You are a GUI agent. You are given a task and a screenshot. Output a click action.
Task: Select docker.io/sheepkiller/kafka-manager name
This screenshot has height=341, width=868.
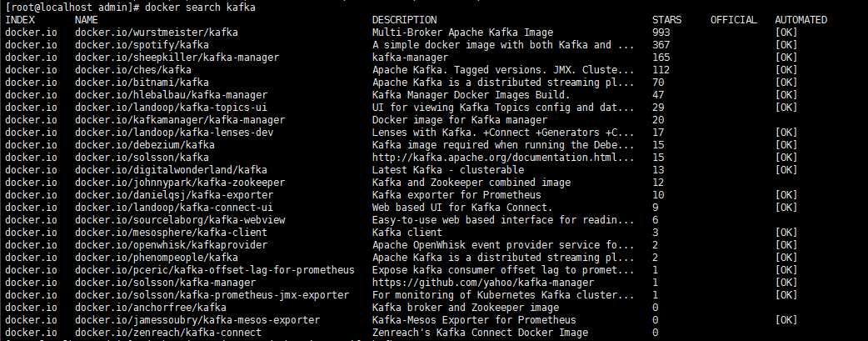(x=177, y=57)
